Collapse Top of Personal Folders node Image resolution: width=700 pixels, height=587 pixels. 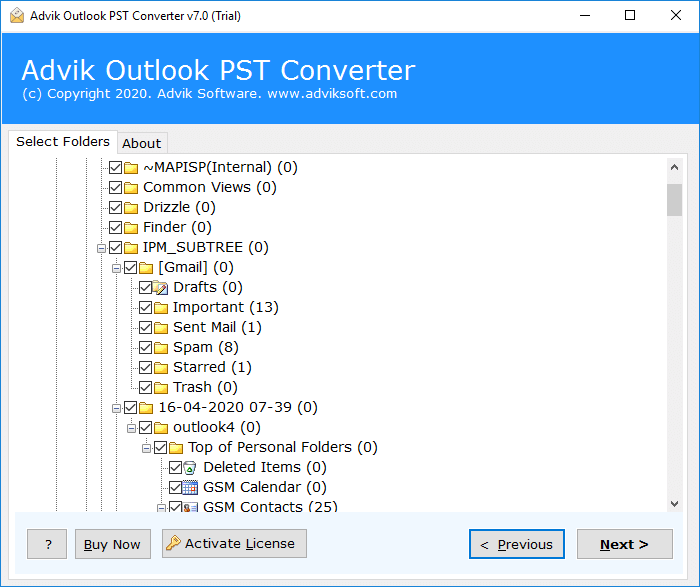click(146, 448)
